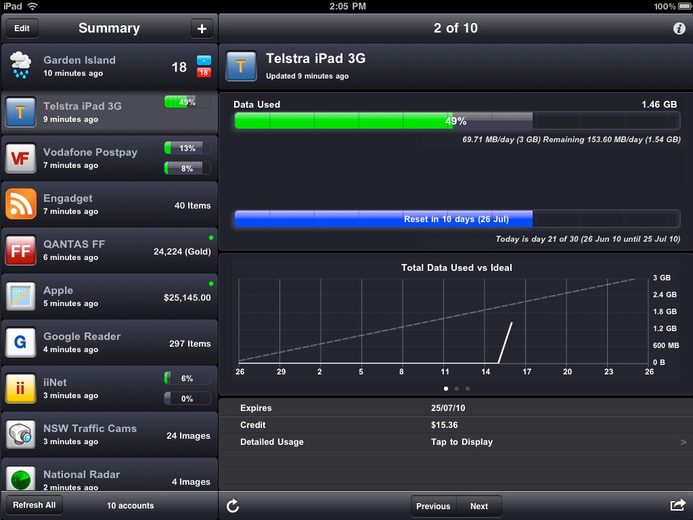Tap the Vodafone 8% usage bar
Screen dimensions: 693x520
coord(187,168)
